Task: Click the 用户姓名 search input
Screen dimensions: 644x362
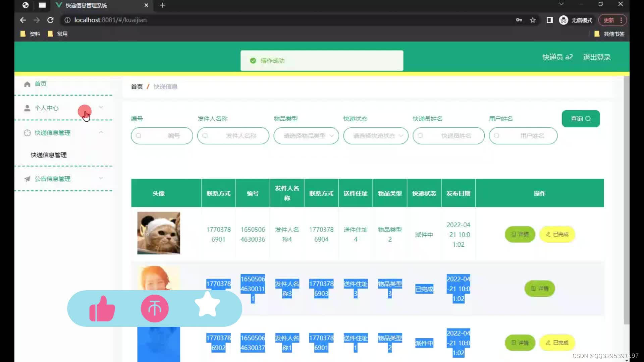Action: click(x=523, y=136)
